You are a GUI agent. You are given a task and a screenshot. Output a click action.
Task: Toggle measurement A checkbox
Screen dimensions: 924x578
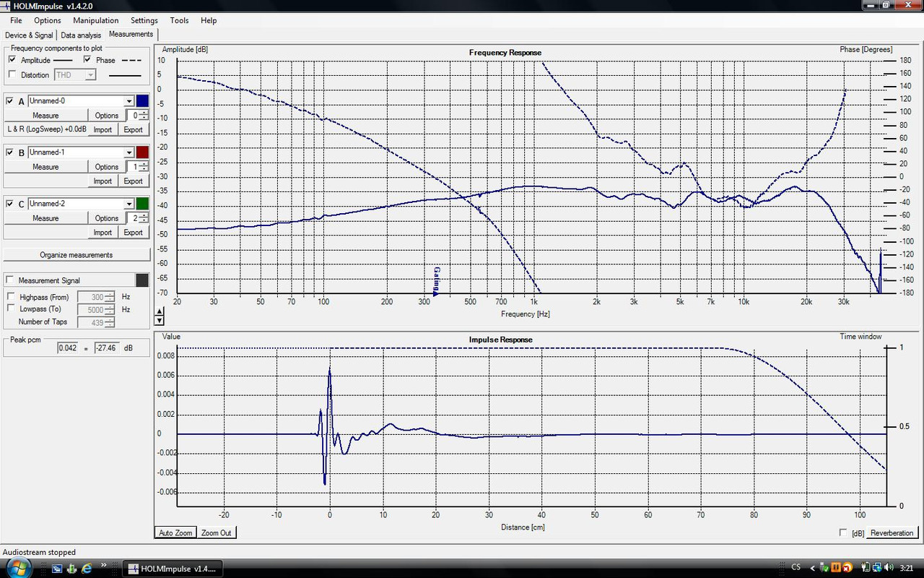click(x=10, y=101)
